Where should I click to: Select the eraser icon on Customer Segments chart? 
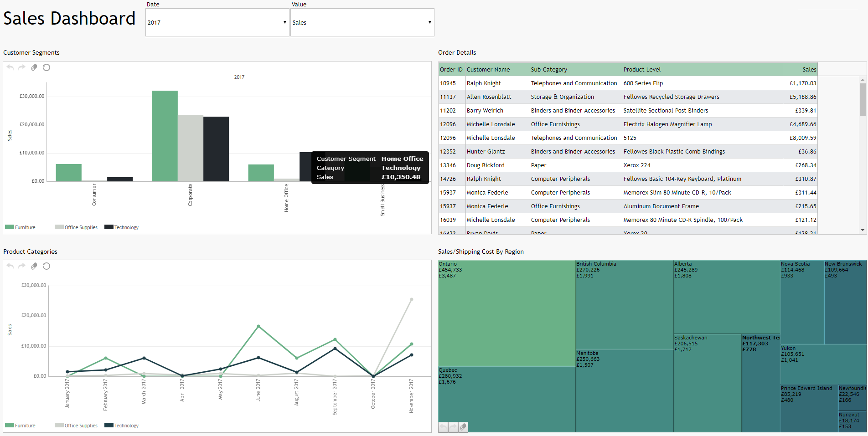pos(34,67)
